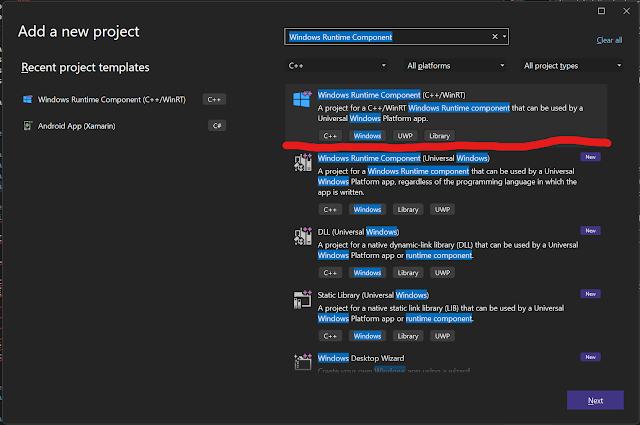The width and height of the screenshot is (640, 425).
Task: Click the Windows tag under the C++/WinRT template
Action: click(367, 136)
